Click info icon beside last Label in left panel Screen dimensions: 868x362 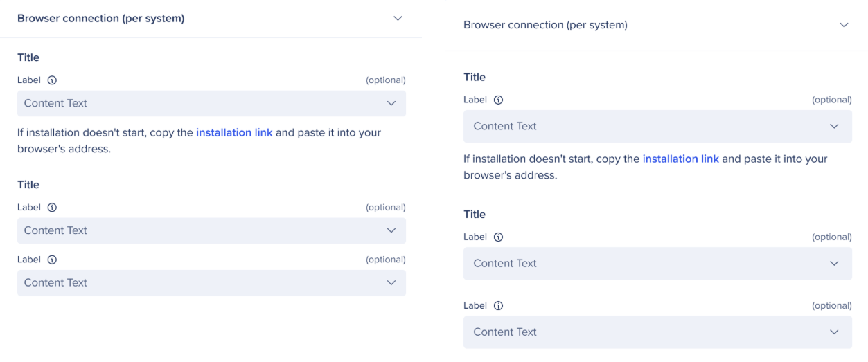click(x=52, y=260)
